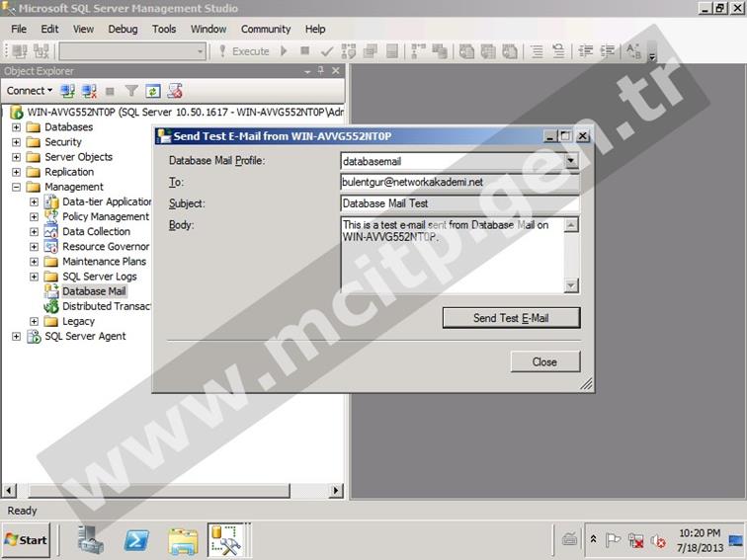
Task: Click inside the Body text area
Action: (x=453, y=254)
